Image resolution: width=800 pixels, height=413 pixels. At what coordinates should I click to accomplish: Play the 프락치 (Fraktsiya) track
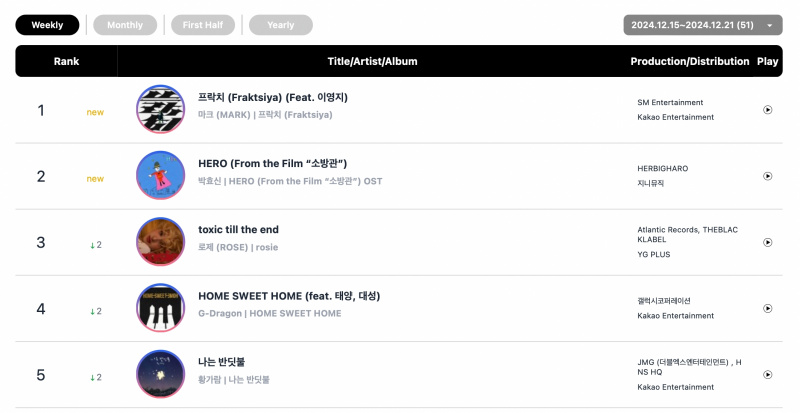point(767,110)
